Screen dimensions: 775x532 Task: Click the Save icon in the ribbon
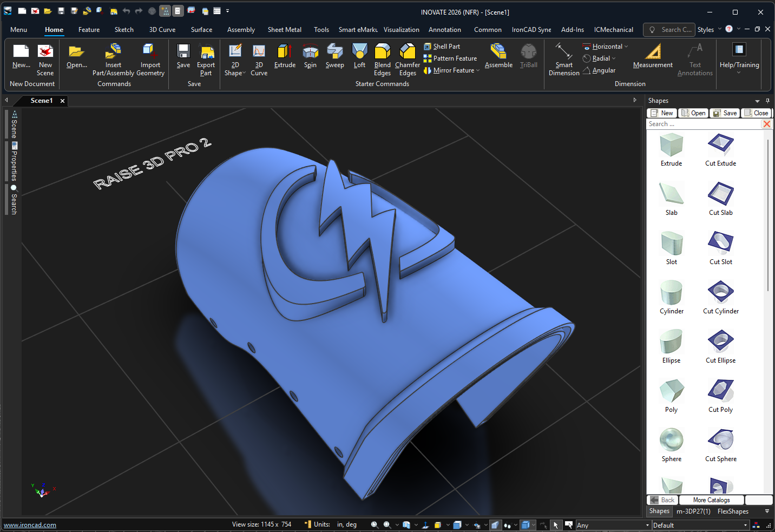tap(183, 56)
